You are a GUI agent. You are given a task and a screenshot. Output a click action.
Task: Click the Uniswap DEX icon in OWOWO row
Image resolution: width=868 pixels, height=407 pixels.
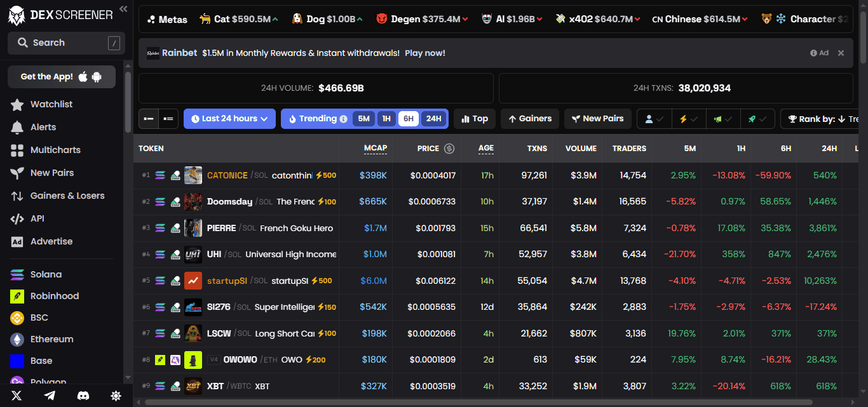(175, 360)
